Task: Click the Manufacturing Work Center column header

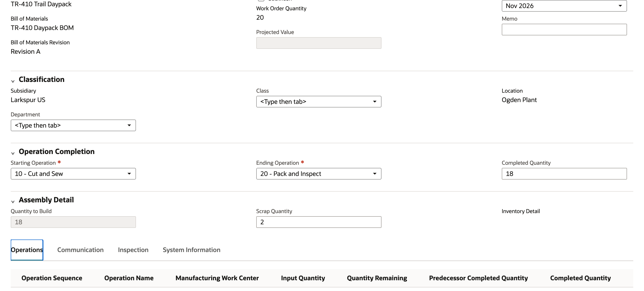Action: tap(217, 278)
